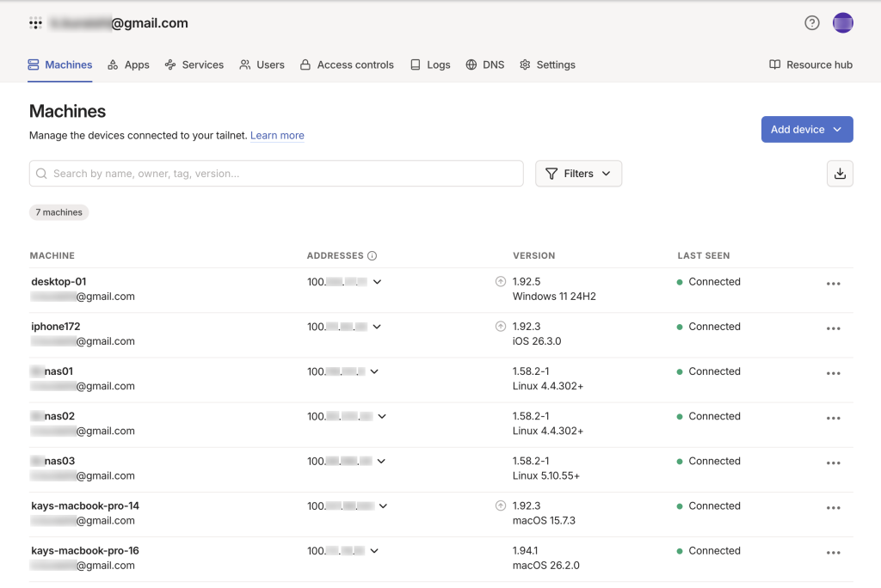The height and width of the screenshot is (588, 881).
Task: Go to the DNS tab
Action: point(485,65)
